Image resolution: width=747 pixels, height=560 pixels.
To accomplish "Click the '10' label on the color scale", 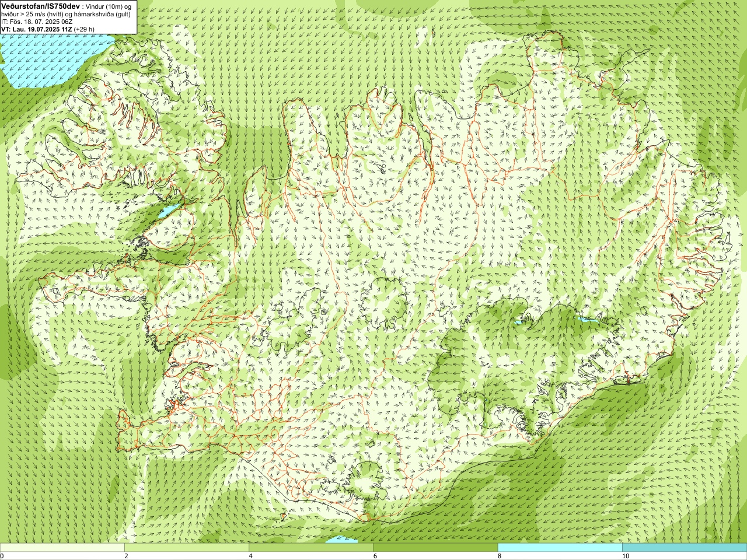I will click(625, 556).
